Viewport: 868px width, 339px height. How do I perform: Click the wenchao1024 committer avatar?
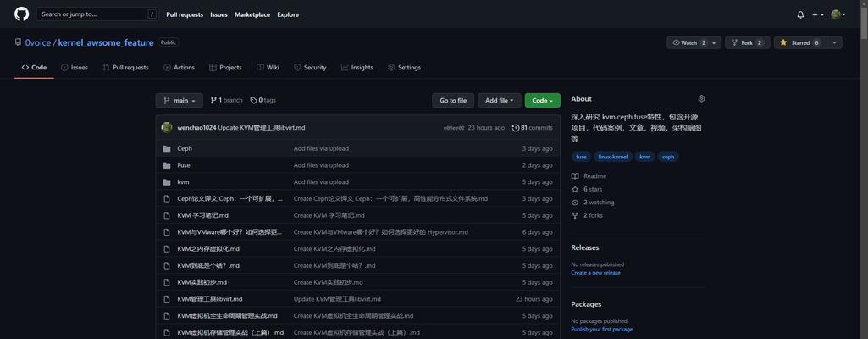point(167,127)
